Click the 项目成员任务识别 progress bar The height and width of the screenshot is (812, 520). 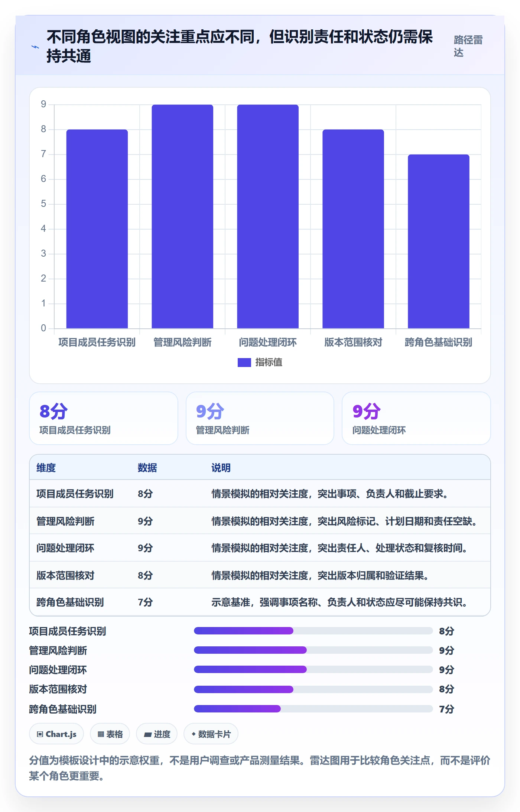click(313, 631)
